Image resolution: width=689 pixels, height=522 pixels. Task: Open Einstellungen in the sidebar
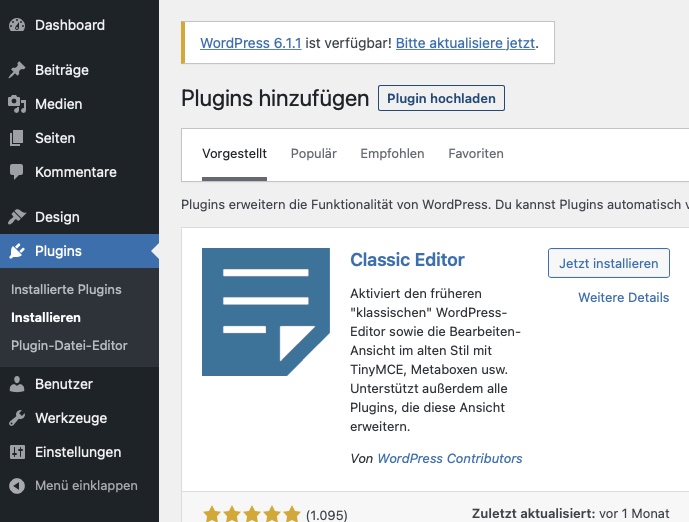80,452
